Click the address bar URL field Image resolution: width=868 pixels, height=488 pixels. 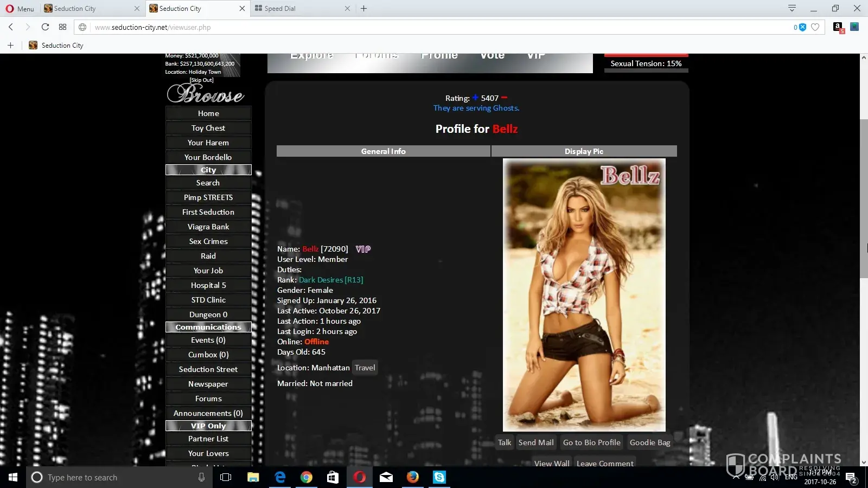(434, 27)
